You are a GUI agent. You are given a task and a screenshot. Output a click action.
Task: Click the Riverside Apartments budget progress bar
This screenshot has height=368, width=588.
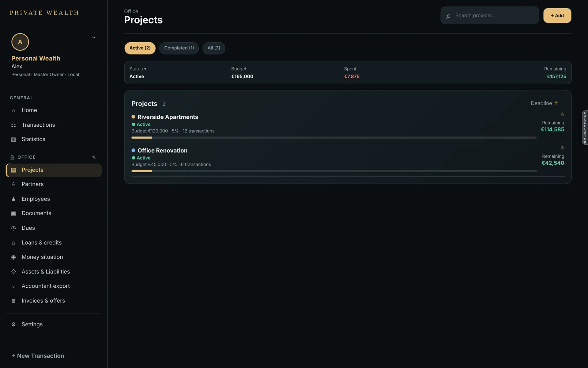[334, 138]
